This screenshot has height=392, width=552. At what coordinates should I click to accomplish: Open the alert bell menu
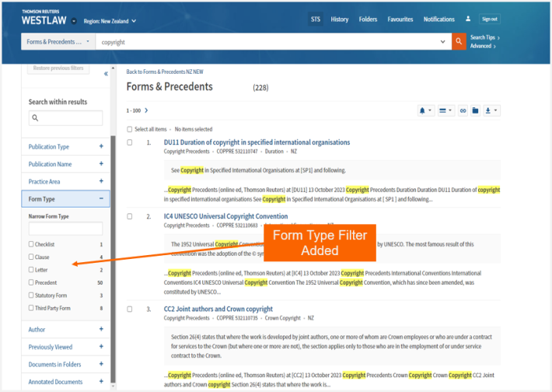click(425, 110)
